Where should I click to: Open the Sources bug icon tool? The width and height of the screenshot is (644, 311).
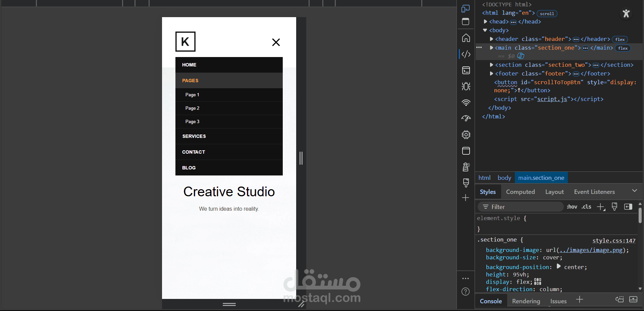point(466,86)
